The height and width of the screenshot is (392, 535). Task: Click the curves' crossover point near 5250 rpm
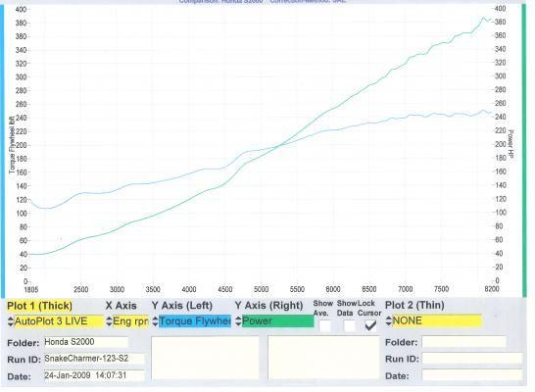280,145
